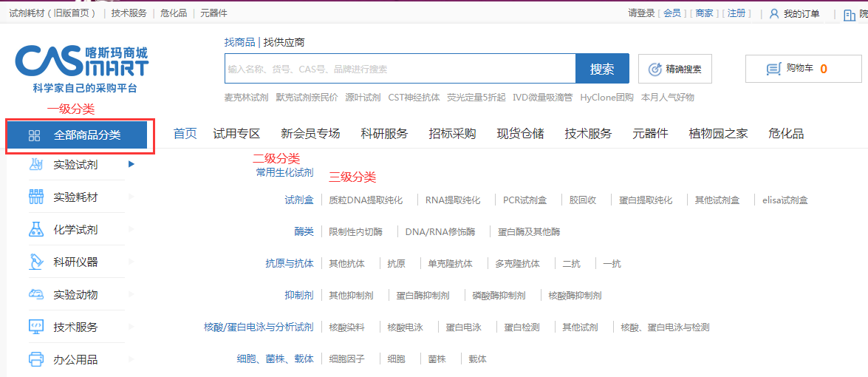Switch to 找供应商 search tab
The width and height of the screenshot is (868, 377).
coord(284,42)
